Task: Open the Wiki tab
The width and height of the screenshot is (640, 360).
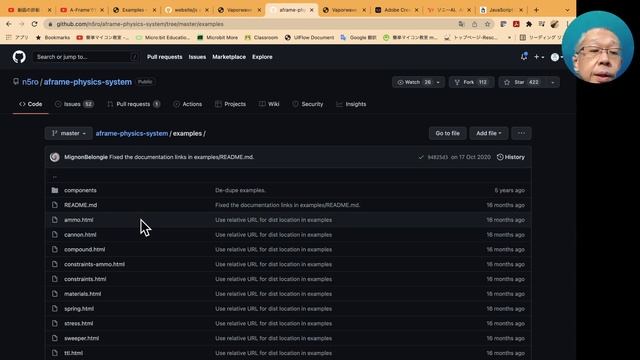Action: [x=269, y=104]
